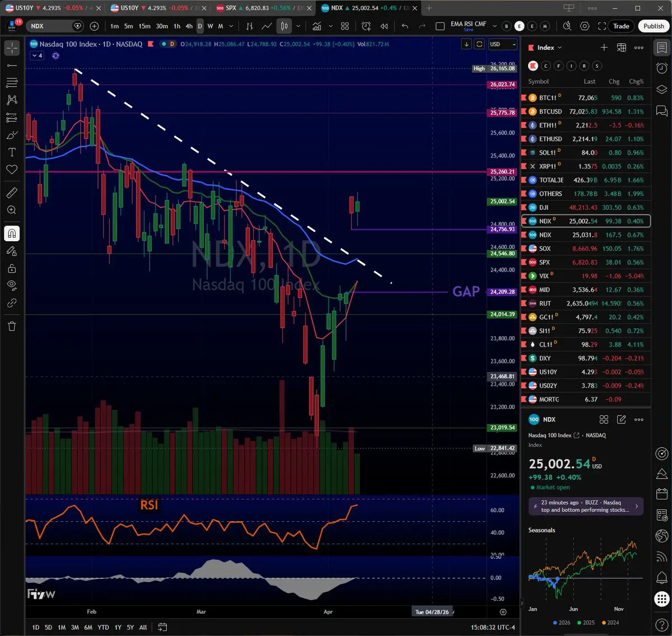Viewport: 672px width, 636px height.
Task: Filter watchlist by the C flag circle
Action: [545, 66]
